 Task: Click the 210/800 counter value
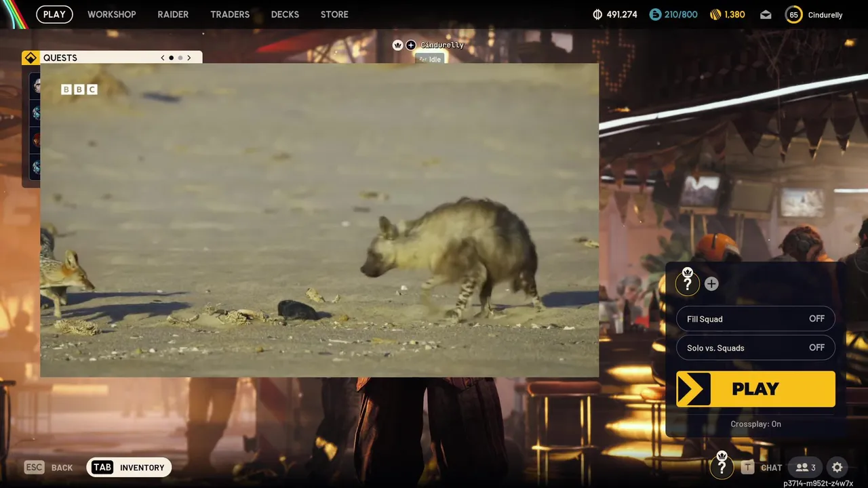coord(681,14)
